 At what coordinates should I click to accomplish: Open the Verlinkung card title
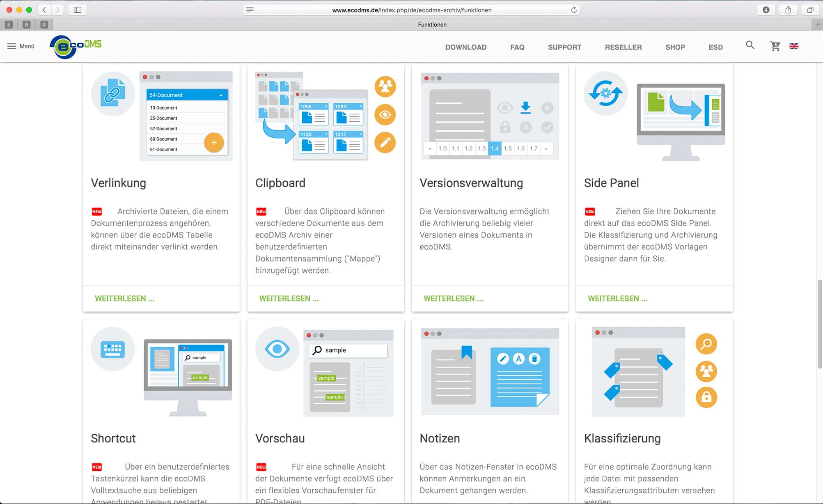119,183
